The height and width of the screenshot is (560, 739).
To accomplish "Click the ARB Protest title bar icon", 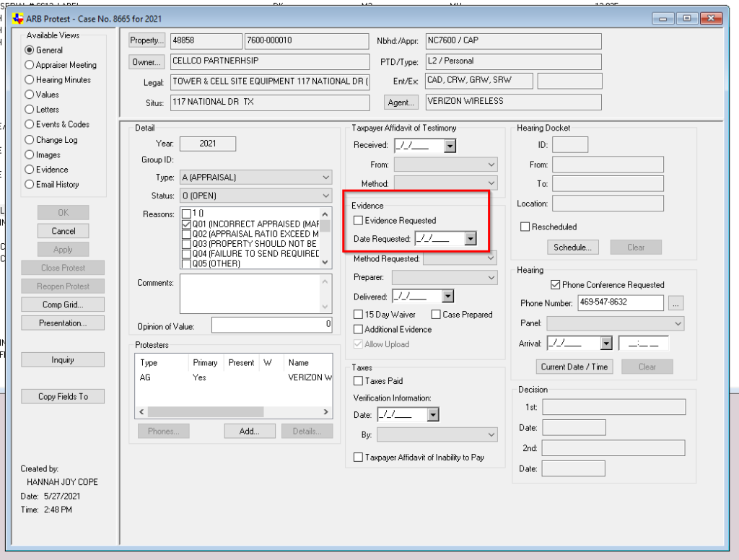I will pyautogui.click(x=18, y=18).
